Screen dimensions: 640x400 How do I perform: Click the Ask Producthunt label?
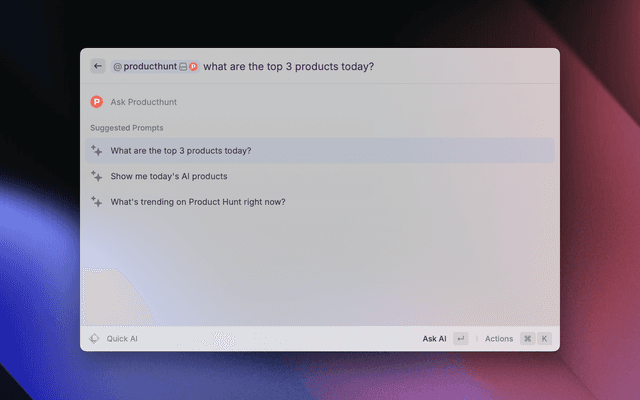(x=144, y=101)
